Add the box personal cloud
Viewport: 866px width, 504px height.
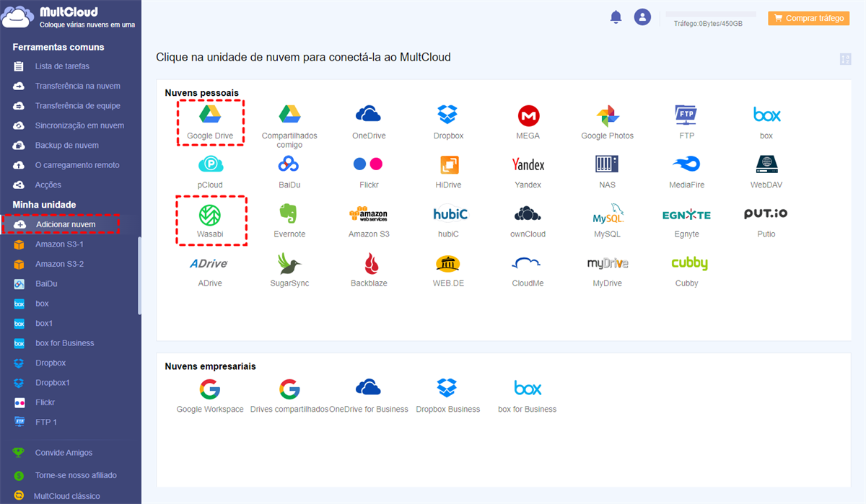click(x=766, y=122)
